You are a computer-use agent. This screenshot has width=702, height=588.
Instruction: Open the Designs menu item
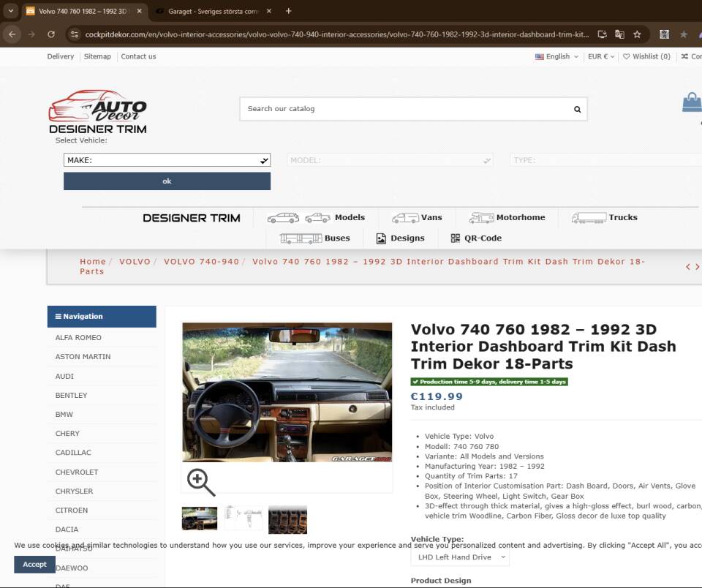point(400,238)
